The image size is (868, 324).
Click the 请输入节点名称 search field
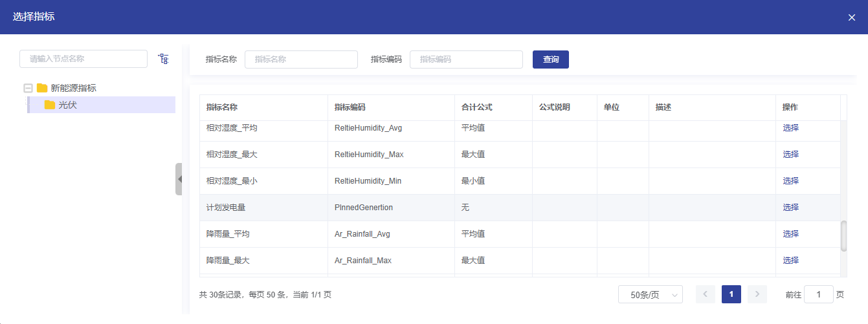[83, 59]
